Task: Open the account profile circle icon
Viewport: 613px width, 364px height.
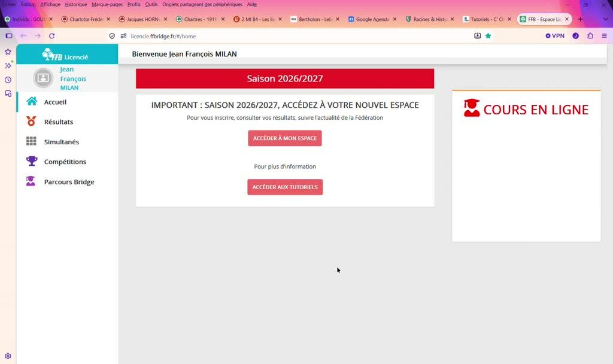Action: click(x=575, y=36)
